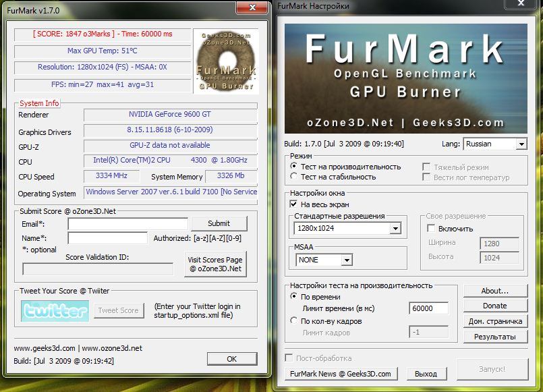Image resolution: width=543 pixels, height=392 pixels.
Task: Open FurMark News @ Geeks3D.com
Action: [x=341, y=374]
